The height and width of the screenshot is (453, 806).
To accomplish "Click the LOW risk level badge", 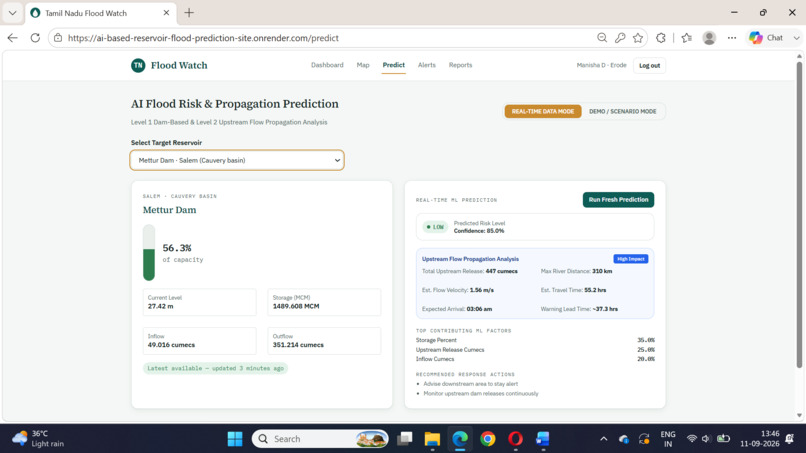I will click(x=435, y=227).
